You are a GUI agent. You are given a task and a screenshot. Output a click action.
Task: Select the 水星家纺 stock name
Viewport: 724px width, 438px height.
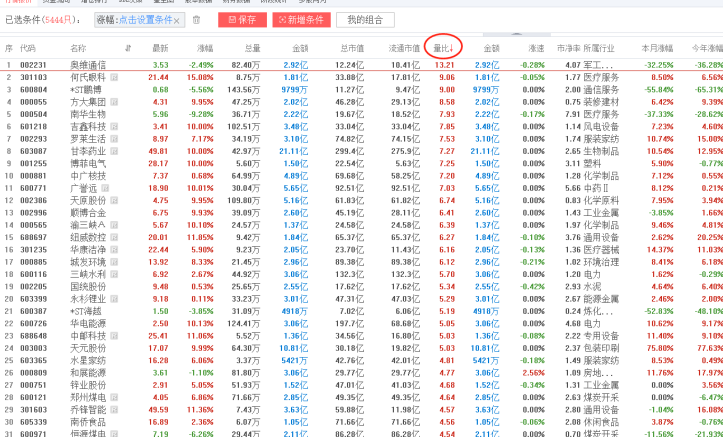(x=88, y=360)
